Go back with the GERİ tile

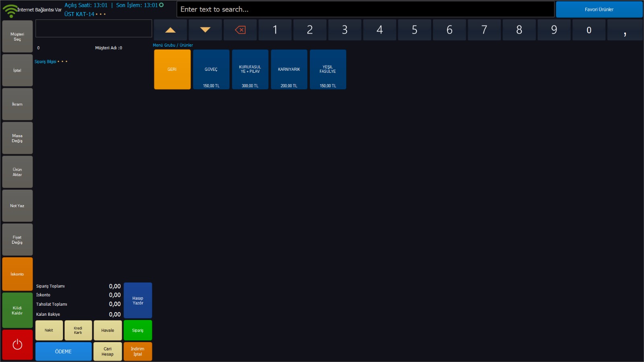pyautogui.click(x=172, y=70)
